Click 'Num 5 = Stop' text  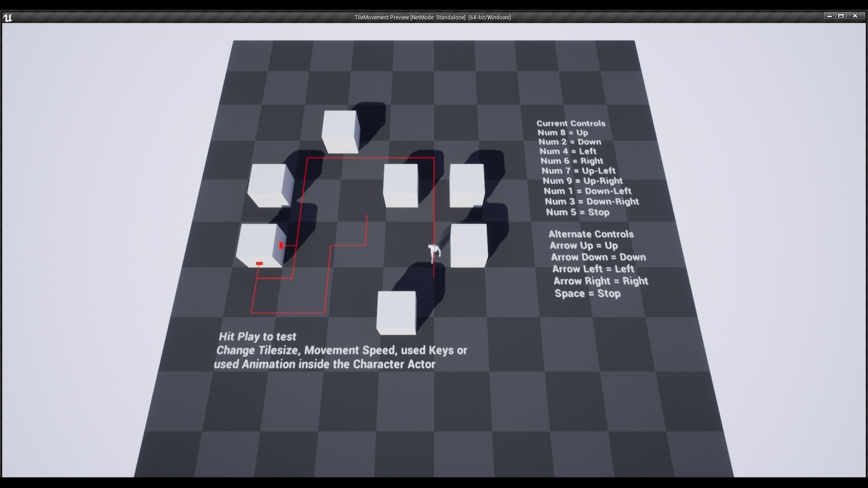(x=578, y=212)
